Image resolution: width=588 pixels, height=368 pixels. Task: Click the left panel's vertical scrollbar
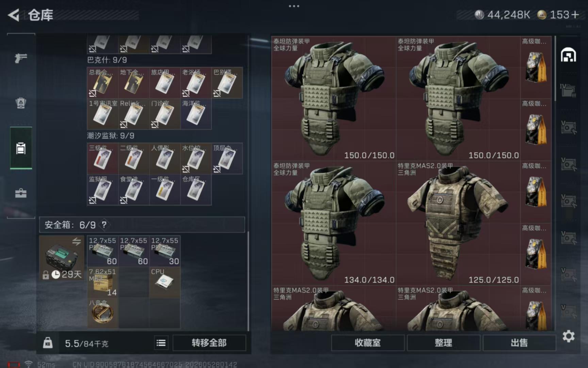coord(248,281)
